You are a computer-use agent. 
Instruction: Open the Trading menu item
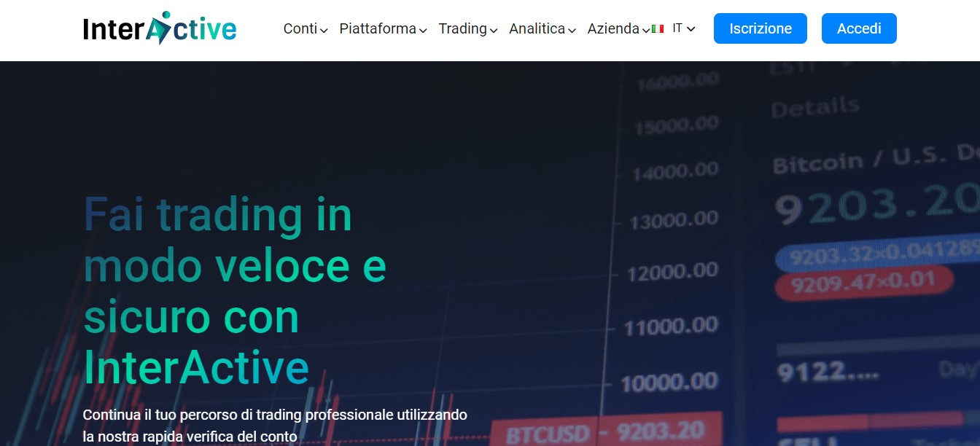coord(462,29)
